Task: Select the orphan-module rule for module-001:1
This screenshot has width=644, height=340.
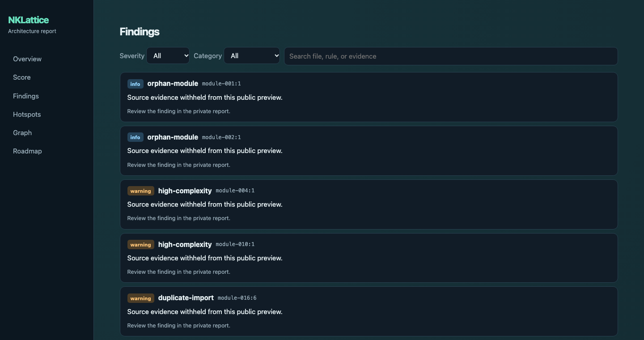Action: pyautogui.click(x=173, y=84)
